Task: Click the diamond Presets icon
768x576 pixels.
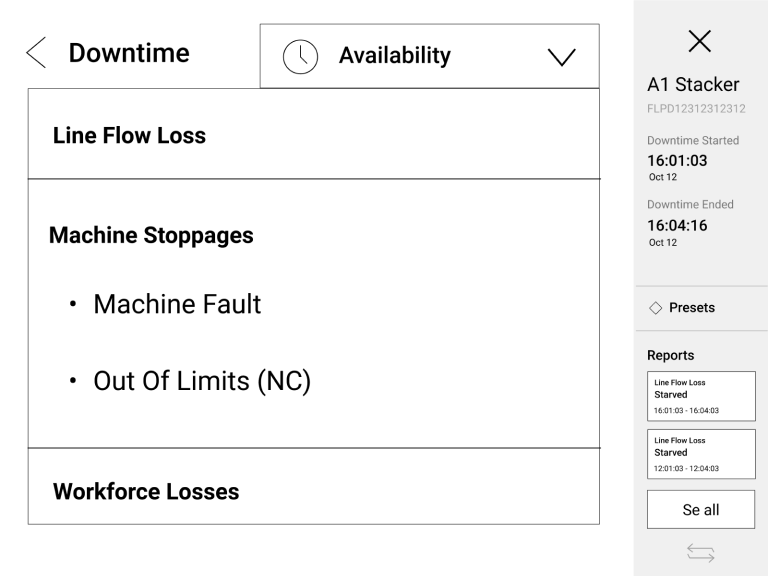Action: click(656, 308)
